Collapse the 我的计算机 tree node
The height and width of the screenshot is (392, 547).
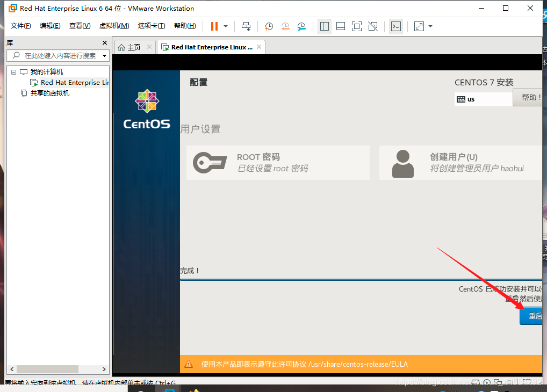click(13, 72)
